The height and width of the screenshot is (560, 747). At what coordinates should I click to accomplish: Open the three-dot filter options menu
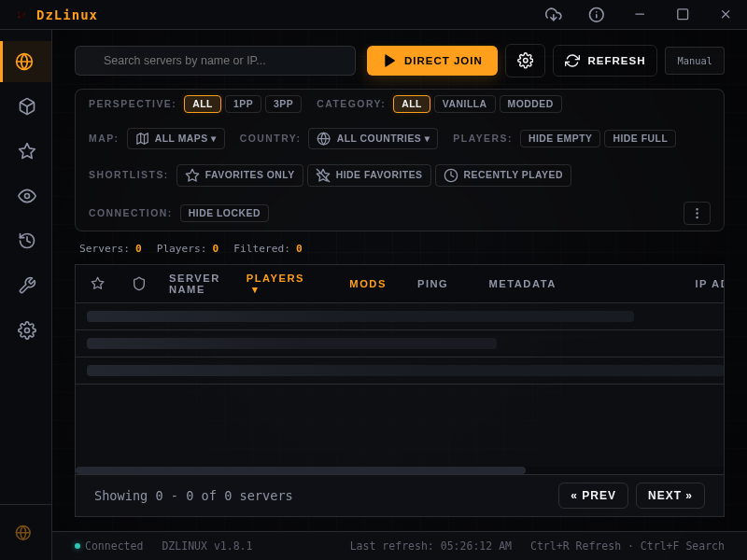point(697,213)
